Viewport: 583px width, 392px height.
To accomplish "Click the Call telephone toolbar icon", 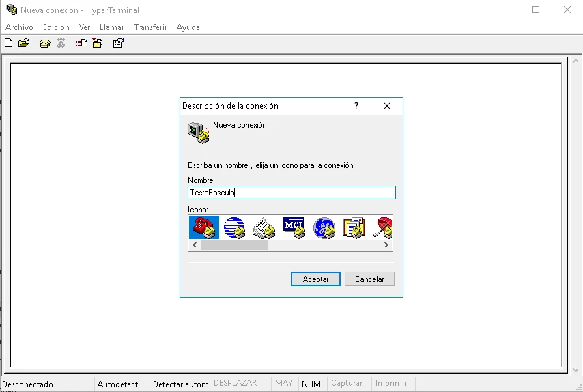I will point(44,44).
